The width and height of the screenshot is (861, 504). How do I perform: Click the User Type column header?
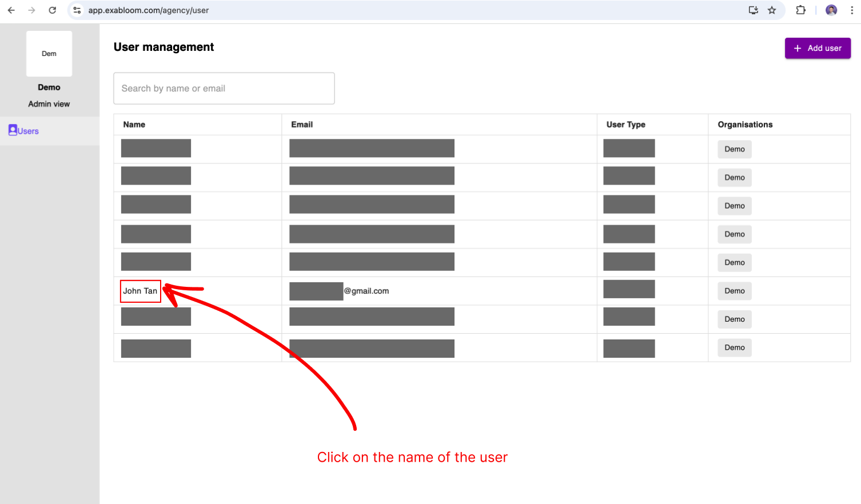click(625, 124)
